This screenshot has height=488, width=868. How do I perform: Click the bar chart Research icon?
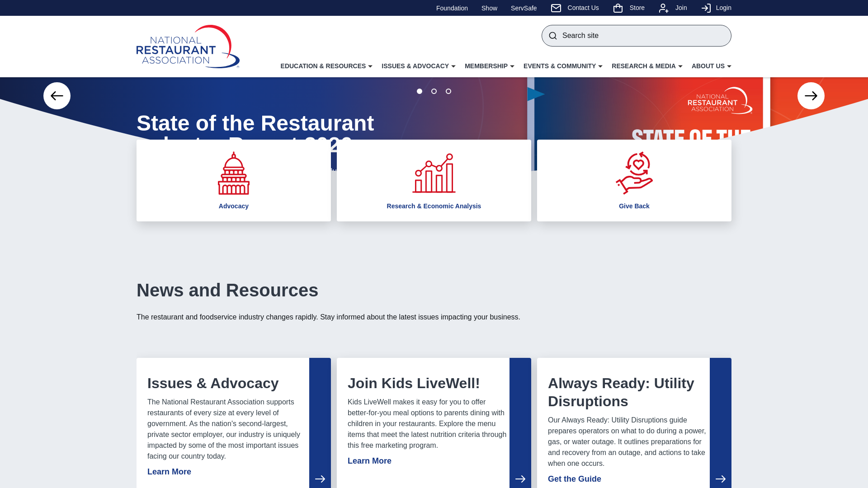434,173
